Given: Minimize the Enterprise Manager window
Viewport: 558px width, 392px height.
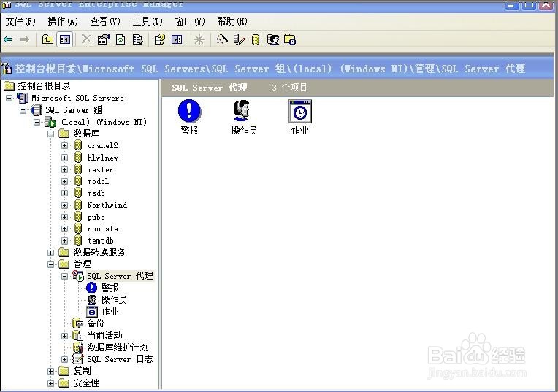Looking at the screenshot, I should [511, 5].
